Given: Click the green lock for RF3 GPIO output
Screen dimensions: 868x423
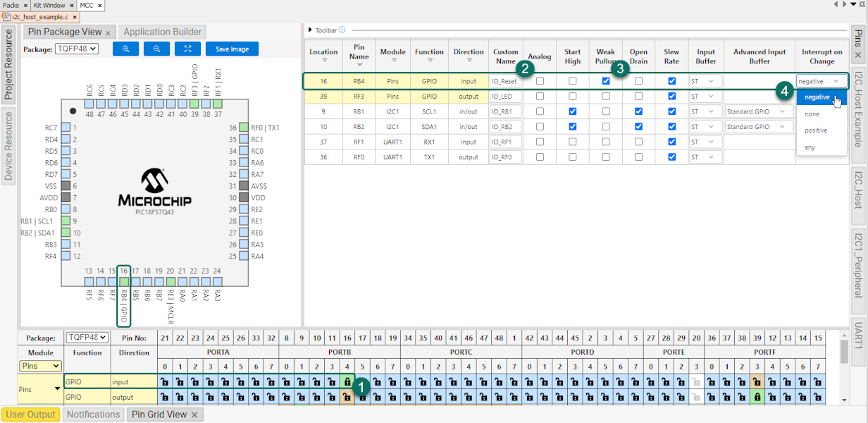Looking at the screenshot, I should pos(757,397).
